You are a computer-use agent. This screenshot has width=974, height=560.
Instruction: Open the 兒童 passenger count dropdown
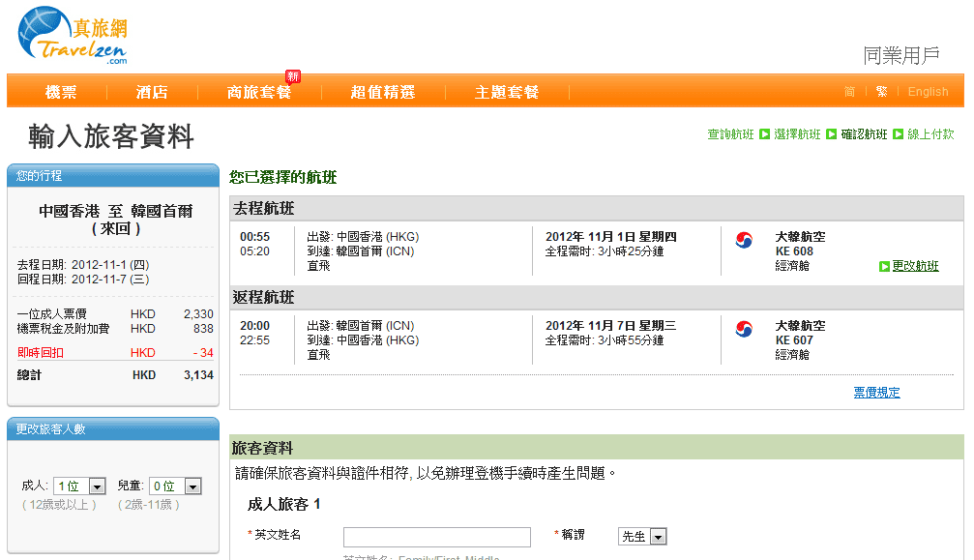176,486
